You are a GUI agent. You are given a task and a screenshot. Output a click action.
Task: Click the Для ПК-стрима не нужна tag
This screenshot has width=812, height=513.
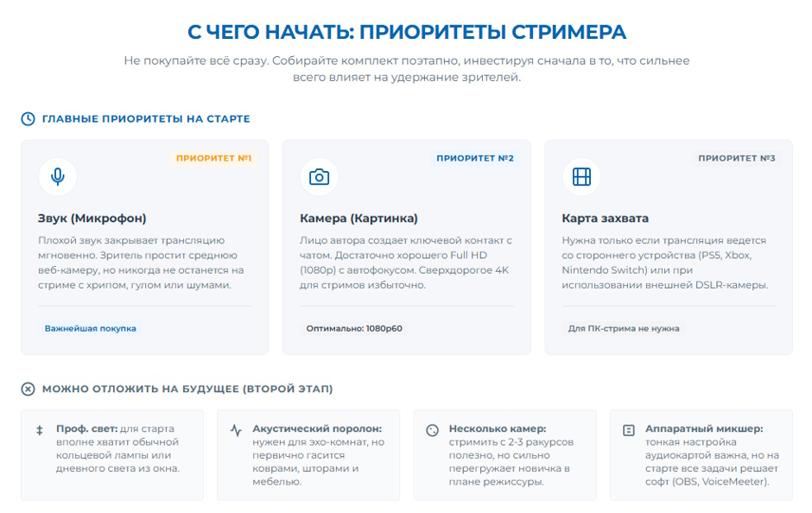tap(624, 328)
